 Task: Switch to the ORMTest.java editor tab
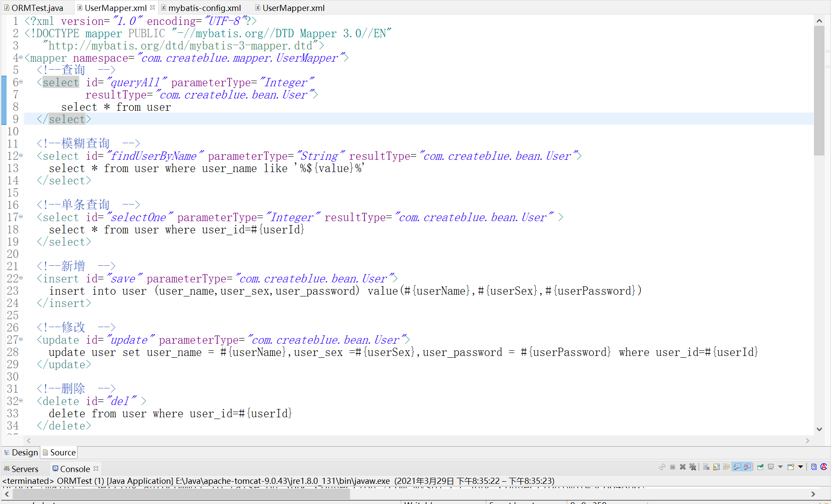37,8
